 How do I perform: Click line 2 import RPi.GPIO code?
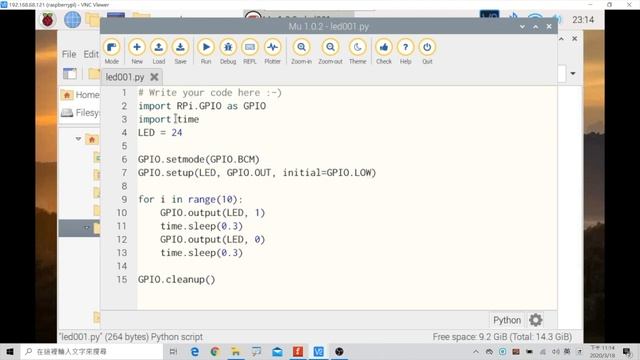pyautogui.click(x=202, y=106)
